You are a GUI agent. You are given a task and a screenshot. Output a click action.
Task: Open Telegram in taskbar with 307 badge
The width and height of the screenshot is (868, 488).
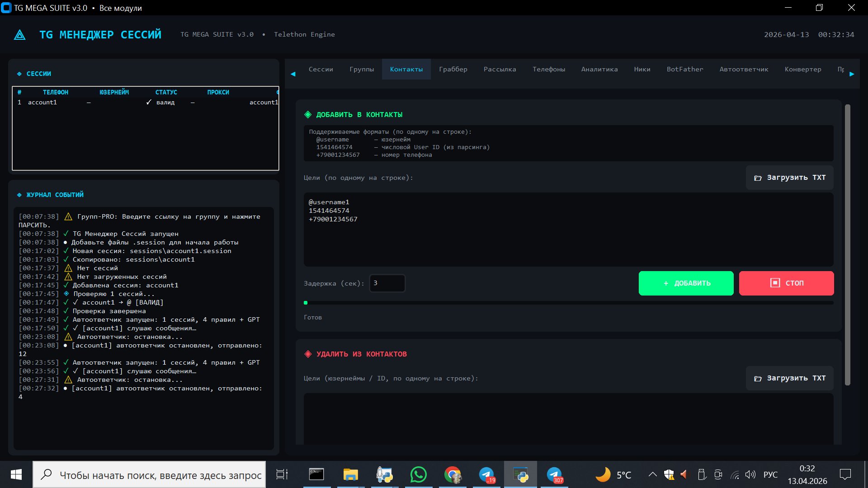pos(554,475)
